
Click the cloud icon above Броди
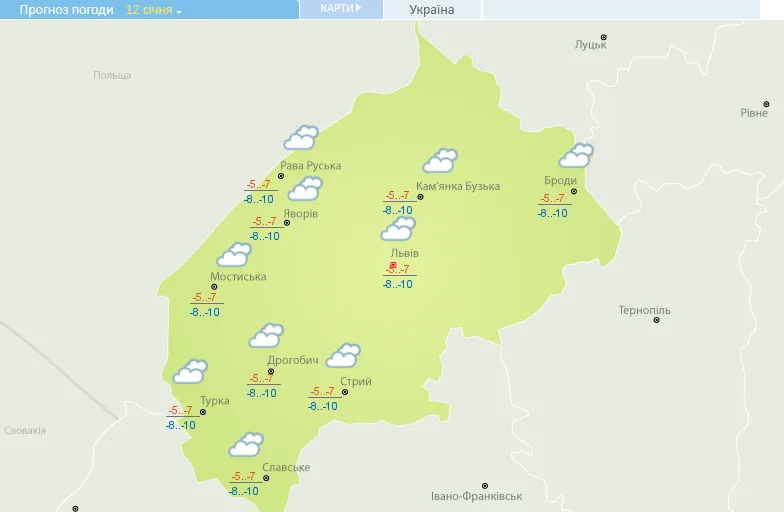point(576,155)
